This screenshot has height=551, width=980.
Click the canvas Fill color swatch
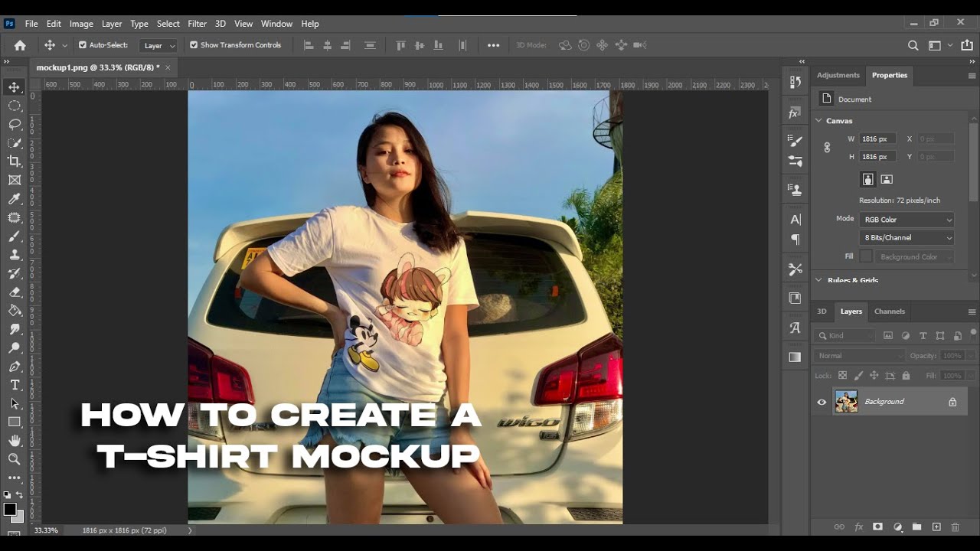(x=866, y=256)
